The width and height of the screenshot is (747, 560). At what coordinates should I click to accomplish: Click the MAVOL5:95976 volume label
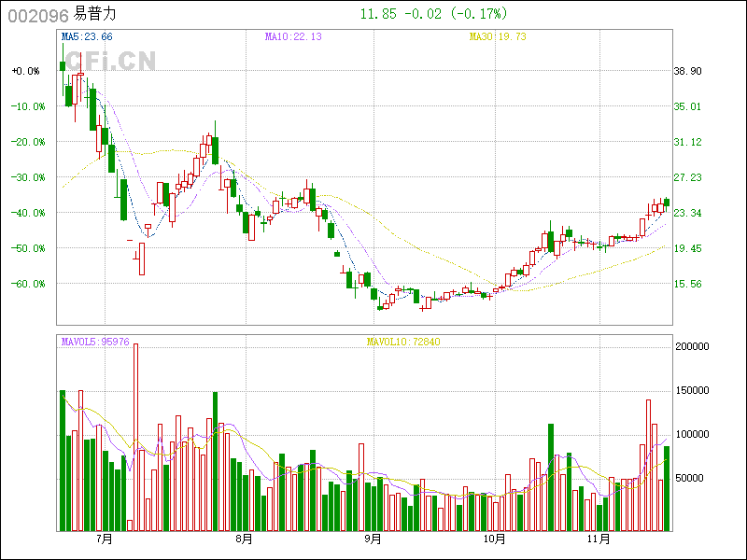95,342
